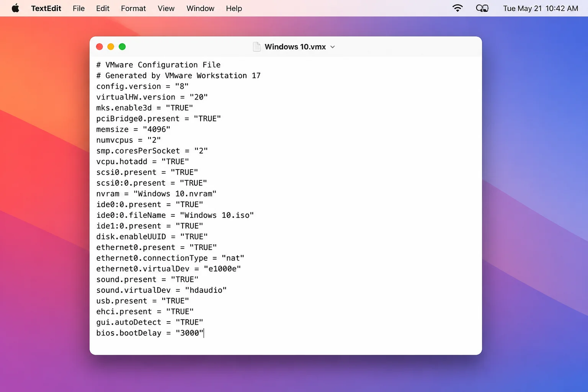Viewport: 588px width, 392px height.
Task: Click the virtualHW.version = "20" line
Action: [152, 97]
